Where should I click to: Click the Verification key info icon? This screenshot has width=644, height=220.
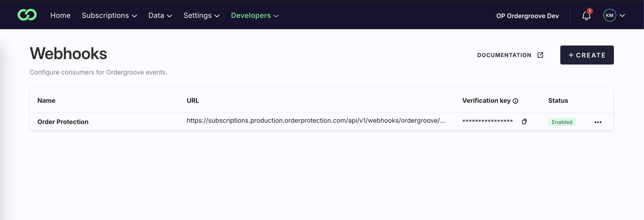tap(515, 101)
